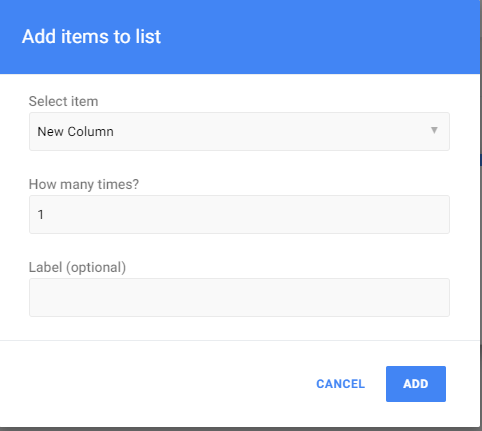This screenshot has height=431, width=482.
Task: Click white space between quantity and label fields
Action: click(239, 247)
